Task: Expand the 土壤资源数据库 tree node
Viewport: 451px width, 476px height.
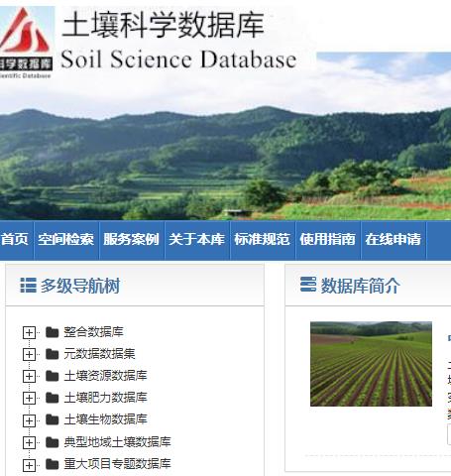Action: tap(29, 376)
